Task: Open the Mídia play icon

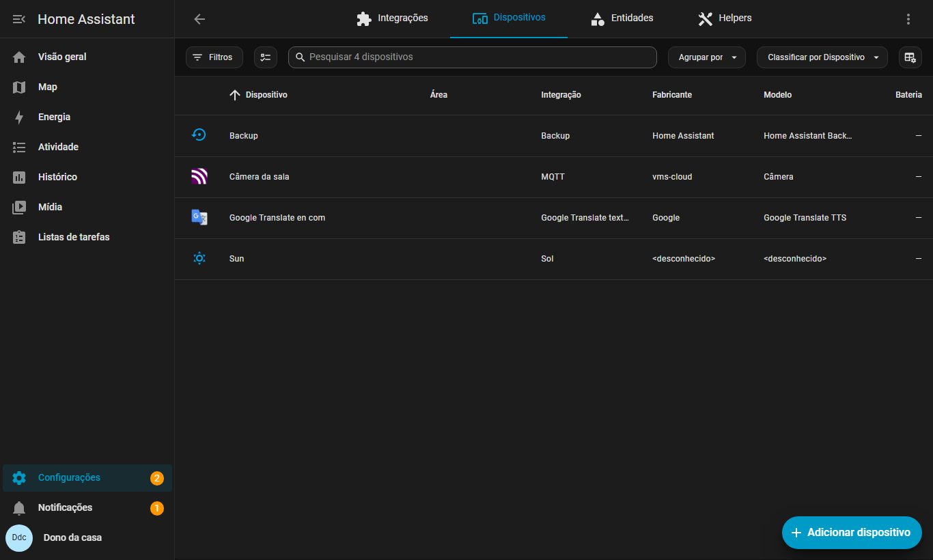Action: (x=19, y=207)
